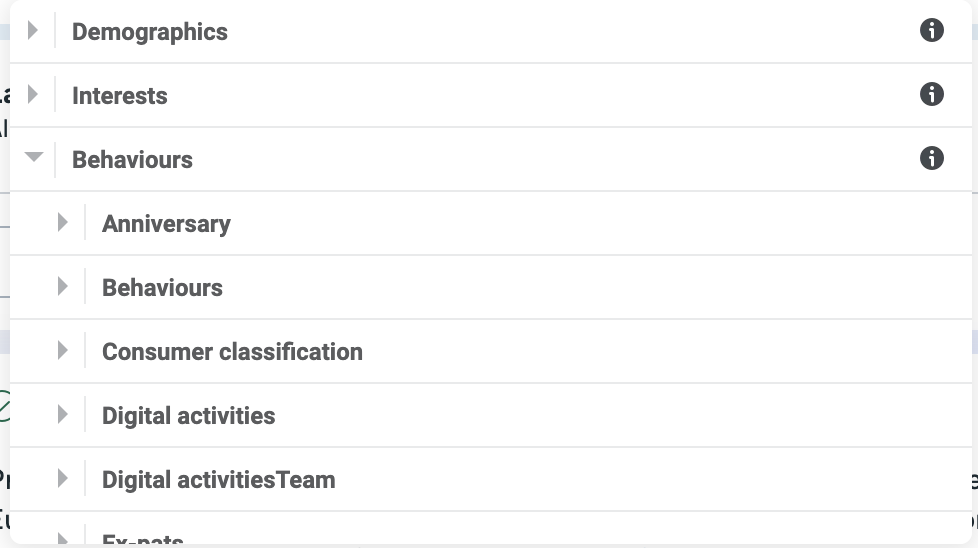This screenshot has height=548, width=978.
Task: Expand the Digital activities arrow
Action: click(63, 415)
